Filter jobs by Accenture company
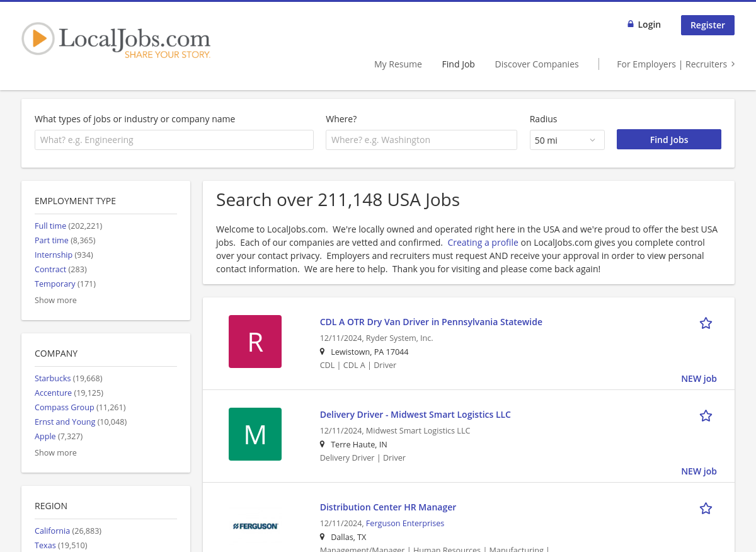 pos(53,393)
